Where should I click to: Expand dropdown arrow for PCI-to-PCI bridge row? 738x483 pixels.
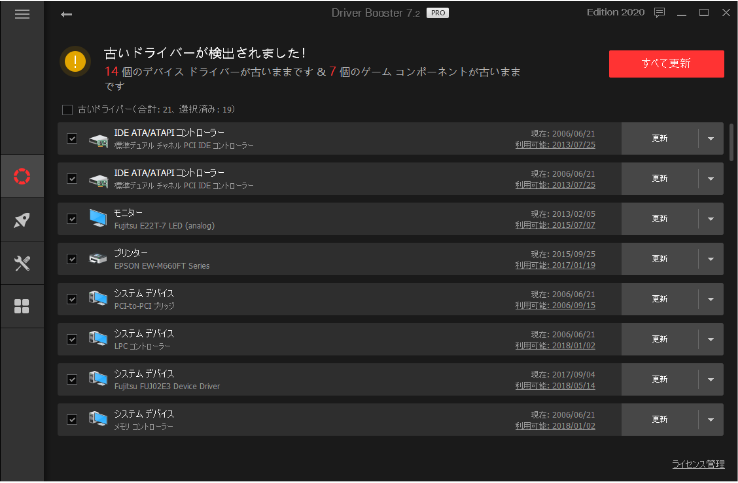click(x=711, y=299)
